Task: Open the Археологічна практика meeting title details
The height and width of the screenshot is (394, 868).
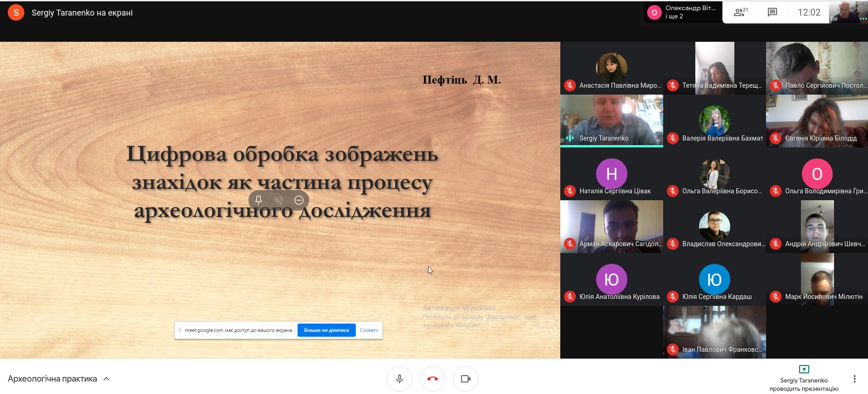Action: click(x=52, y=379)
